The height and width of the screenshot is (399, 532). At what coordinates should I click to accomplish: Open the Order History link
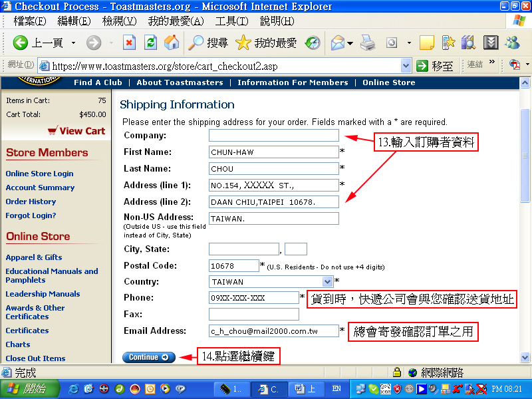point(31,201)
